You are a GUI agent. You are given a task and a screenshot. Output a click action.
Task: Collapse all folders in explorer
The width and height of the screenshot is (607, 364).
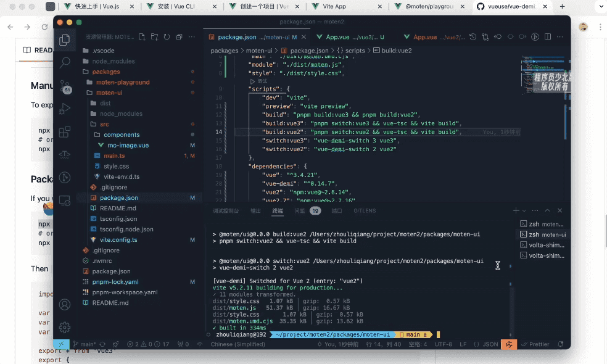pyautogui.click(x=179, y=37)
